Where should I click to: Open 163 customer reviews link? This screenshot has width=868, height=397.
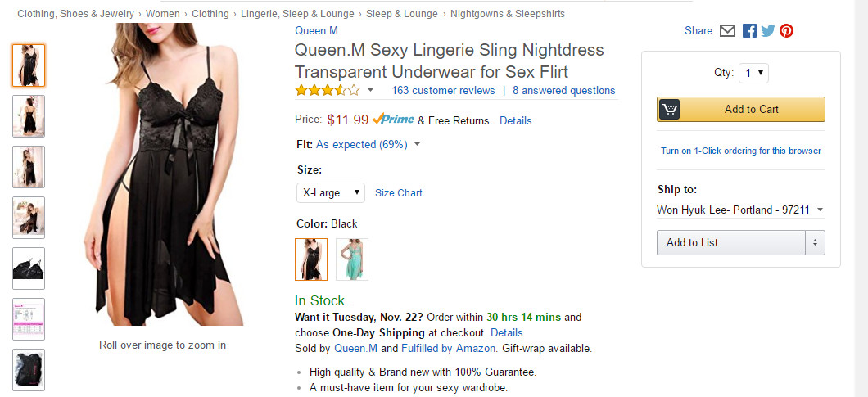tap(443, 91)
